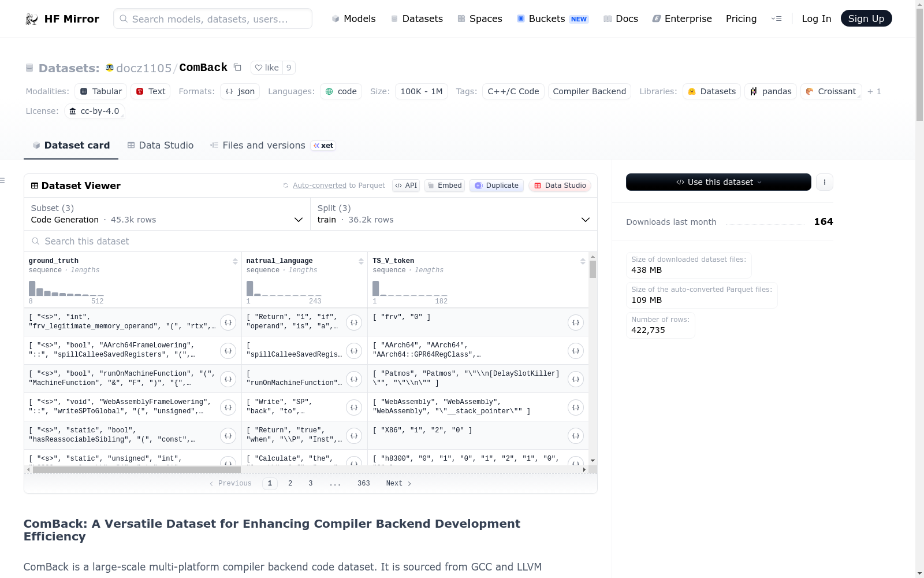The width and height of the screenshot is (924, 578).
Task: Open the Split train dropdown
Action: [454, 214]
